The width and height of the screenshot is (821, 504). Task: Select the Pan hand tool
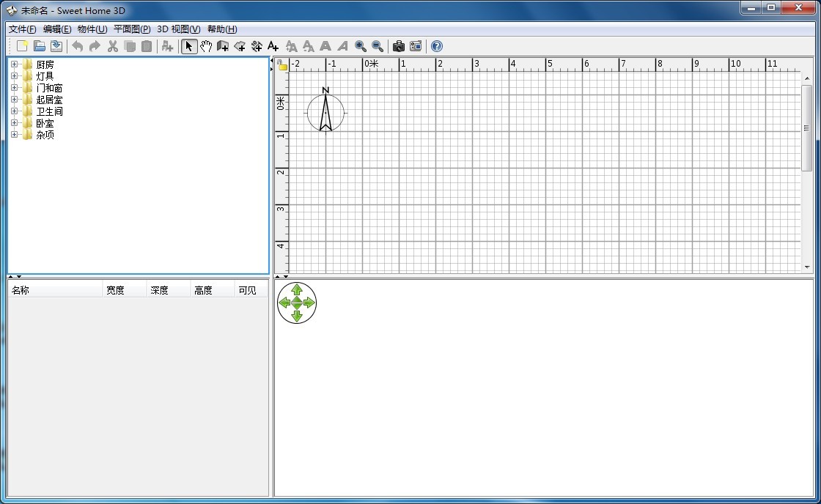pyautogui.click(x=206, y=46)
